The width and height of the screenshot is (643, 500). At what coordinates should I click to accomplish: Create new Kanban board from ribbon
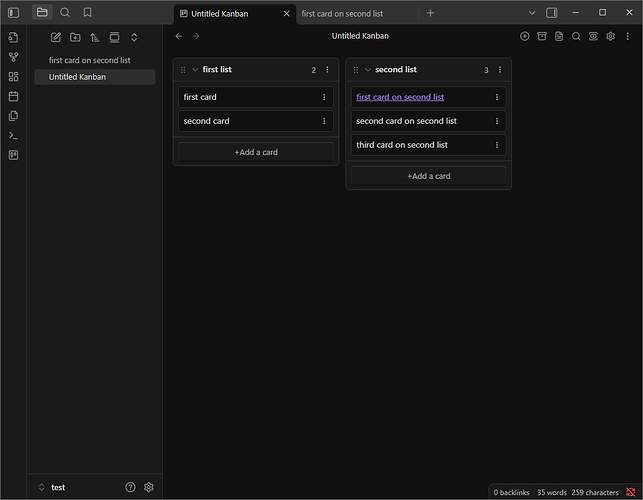[14, 155]
